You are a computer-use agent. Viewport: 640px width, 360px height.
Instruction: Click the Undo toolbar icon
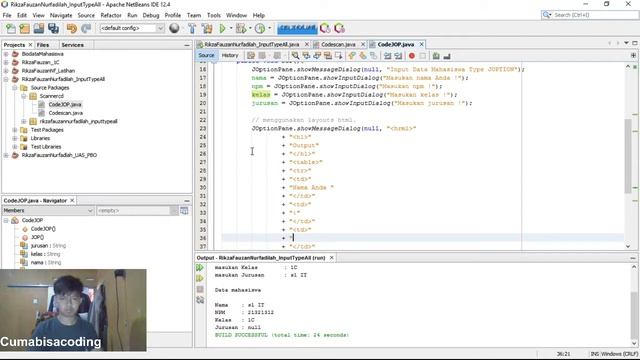click(72, 28)
